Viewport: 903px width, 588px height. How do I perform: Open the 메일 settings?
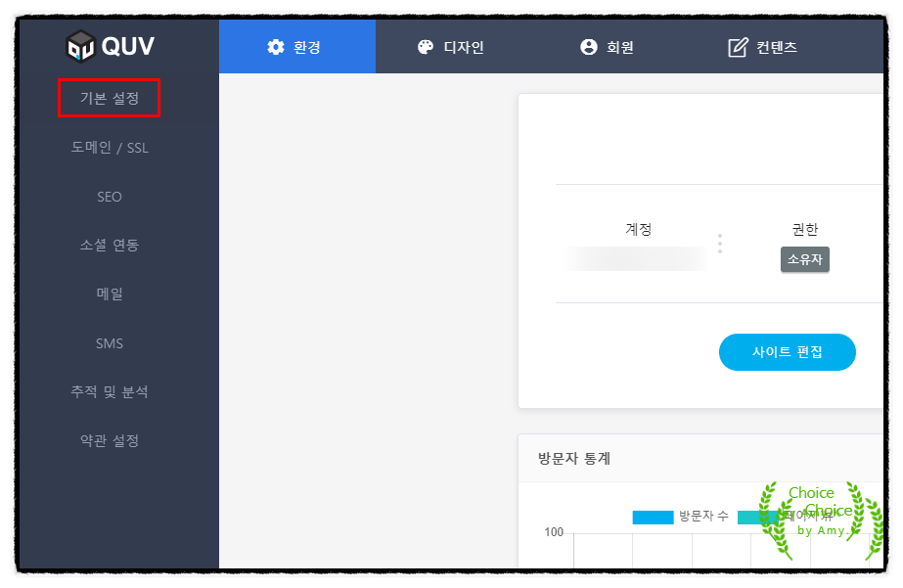click(x=110, y=294)
